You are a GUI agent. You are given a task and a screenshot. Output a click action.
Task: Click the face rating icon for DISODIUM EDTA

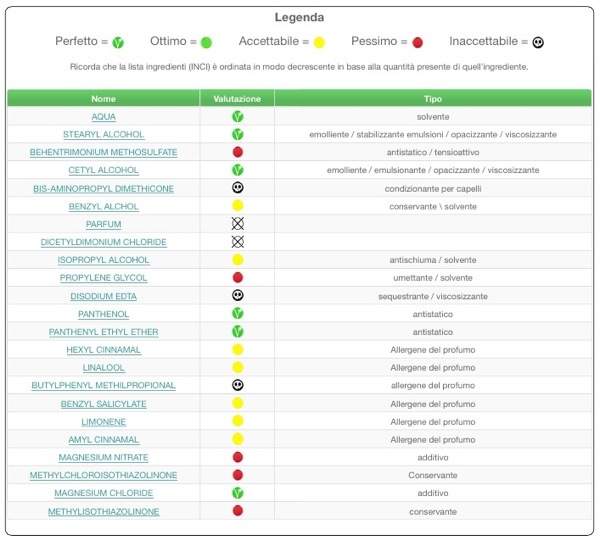238,296
